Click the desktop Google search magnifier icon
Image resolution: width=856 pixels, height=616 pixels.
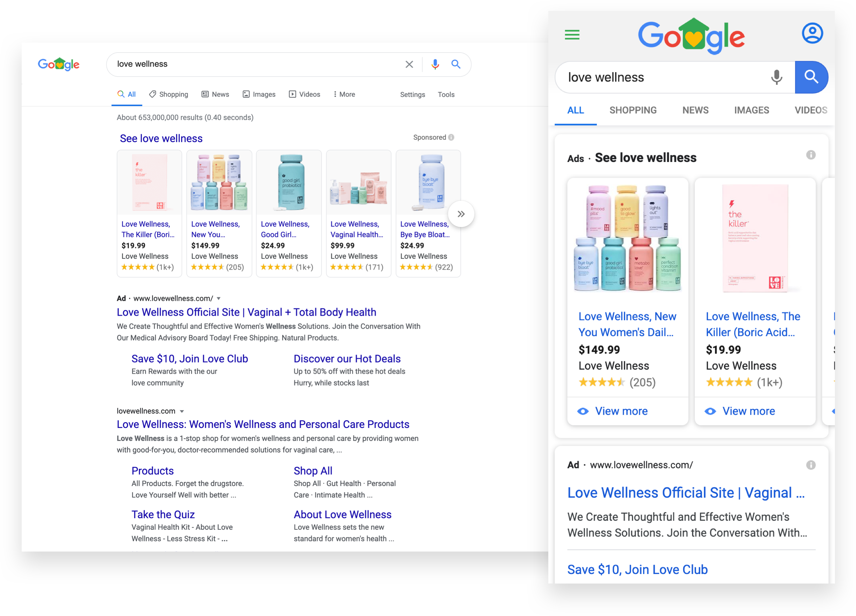456,64
